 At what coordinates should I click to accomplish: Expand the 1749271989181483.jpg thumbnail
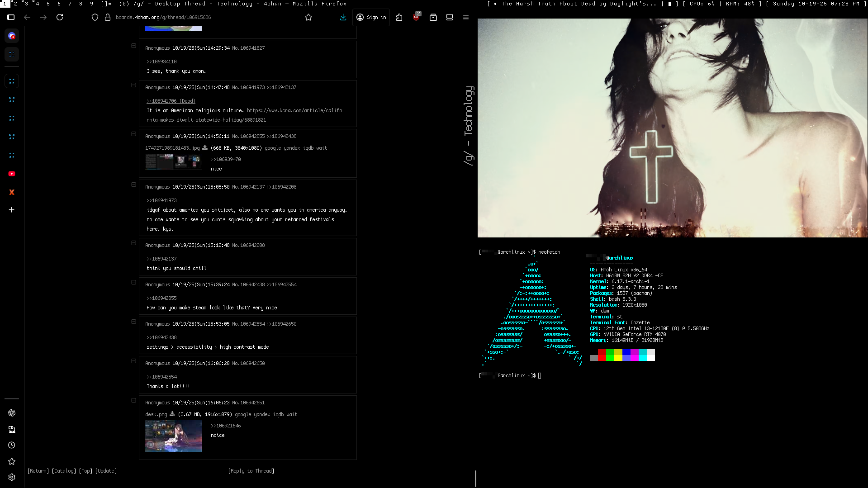pyautogui.click(x=173, y=162)
